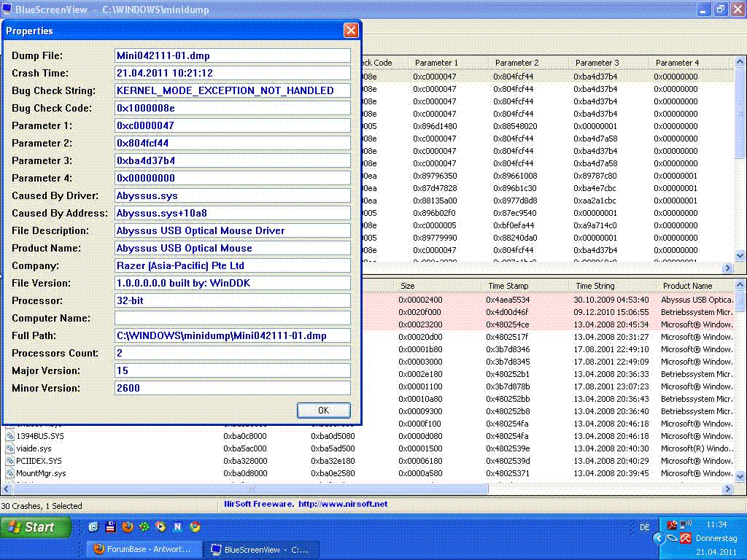Click the Caused By Driver field
This screenshot has width=747, height=560.
[x=233, y=195]
